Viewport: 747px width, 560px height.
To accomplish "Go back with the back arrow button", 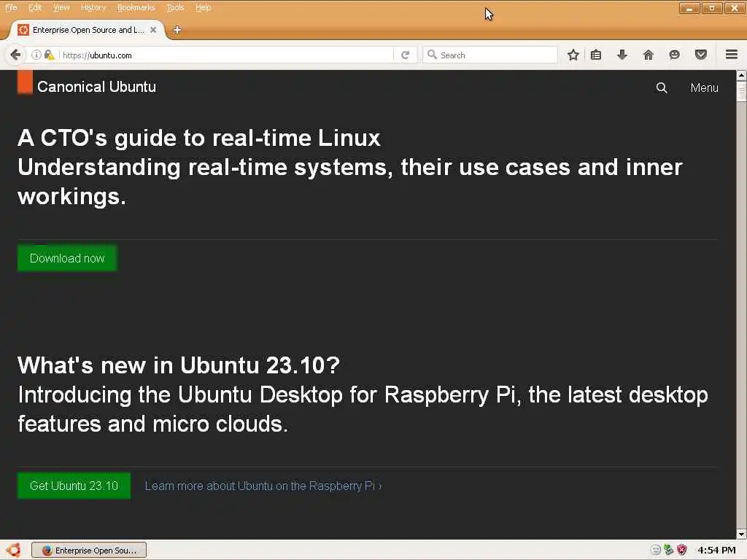I will pyautogui.click(x=15, y=55).
